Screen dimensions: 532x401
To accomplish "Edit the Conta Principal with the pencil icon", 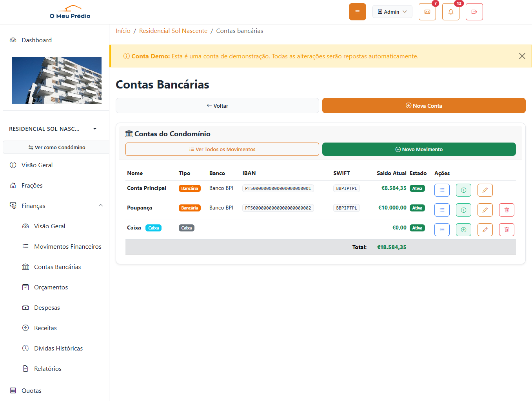I will 485,190.
